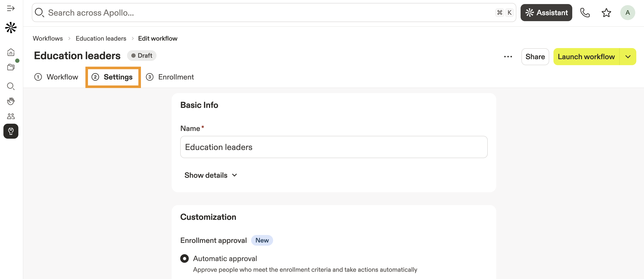Click the star favorites icon

coord(606,13)
